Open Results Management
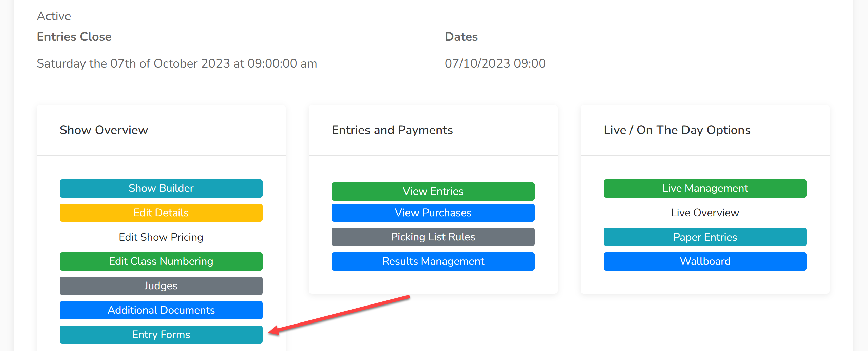The width and height of the screenshot is (868, 351). coord(433,261)
